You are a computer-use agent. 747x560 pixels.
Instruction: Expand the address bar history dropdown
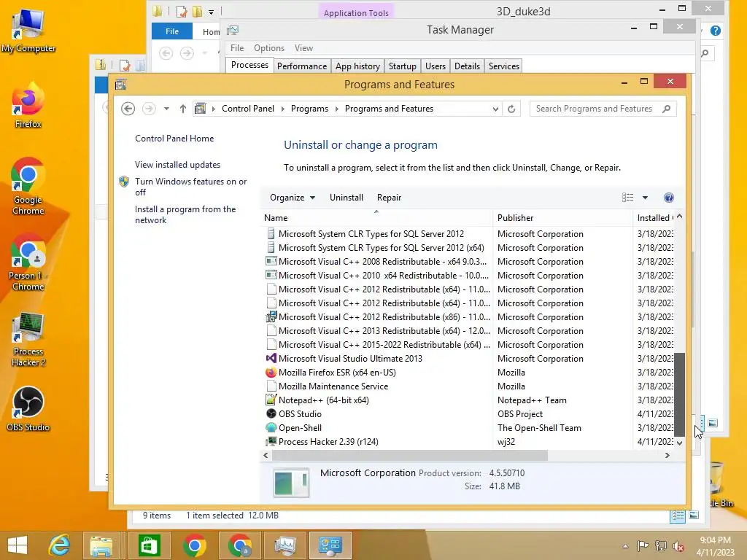tap(495, 109)
